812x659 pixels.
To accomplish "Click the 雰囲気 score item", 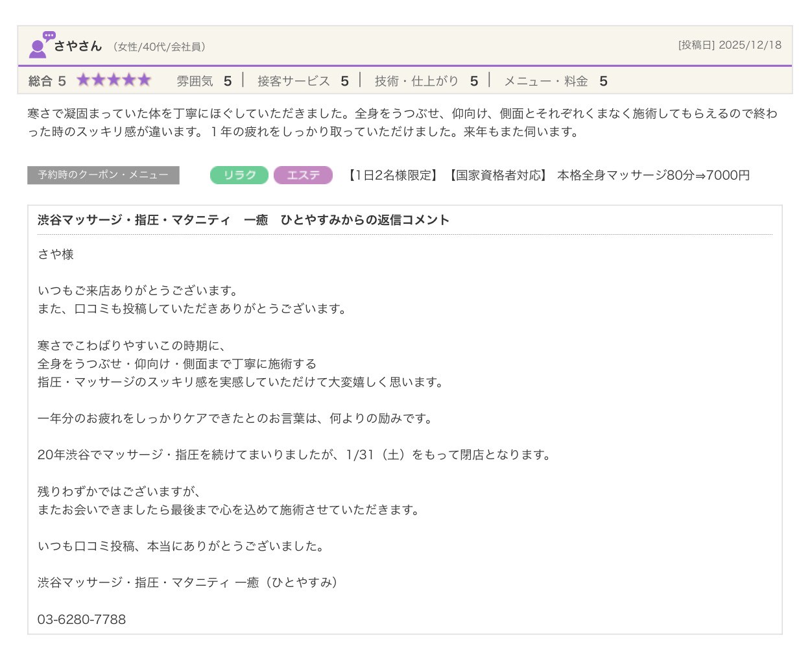I will (204, 81).
